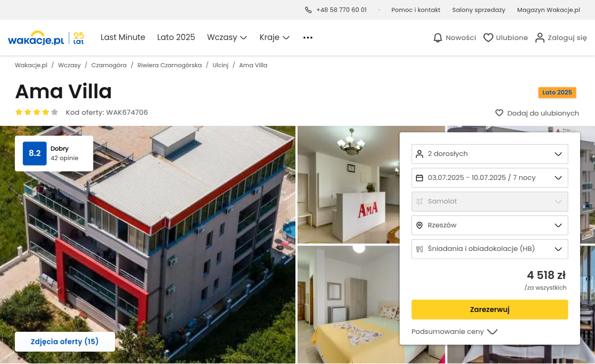Screen dimensions: 595x364
Task: Open the 03.07.2025 - 10.07.2025 date selector
Action: (490, 178)
